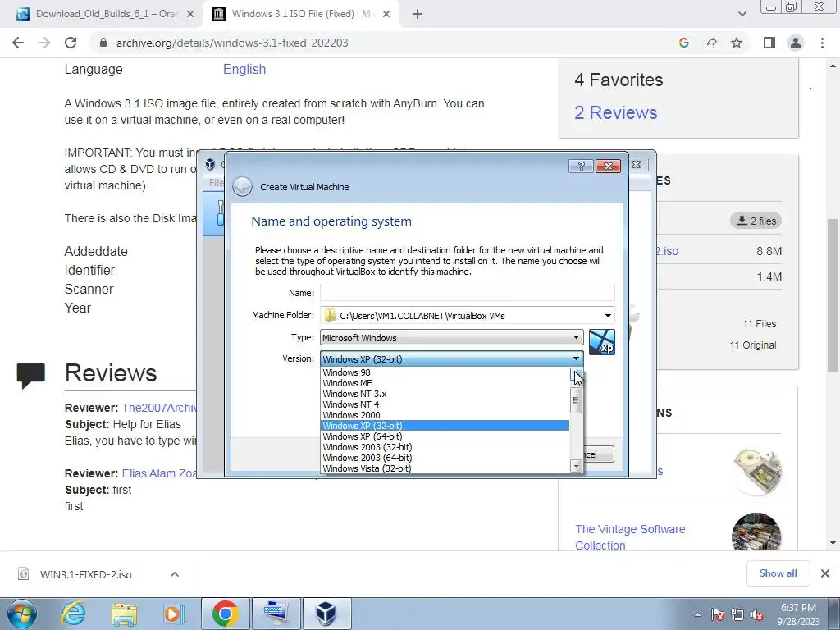This screenshot has width=840, height=630.
Task: Click Chrome's back navigation arrow
Action: tap(18, 43)
